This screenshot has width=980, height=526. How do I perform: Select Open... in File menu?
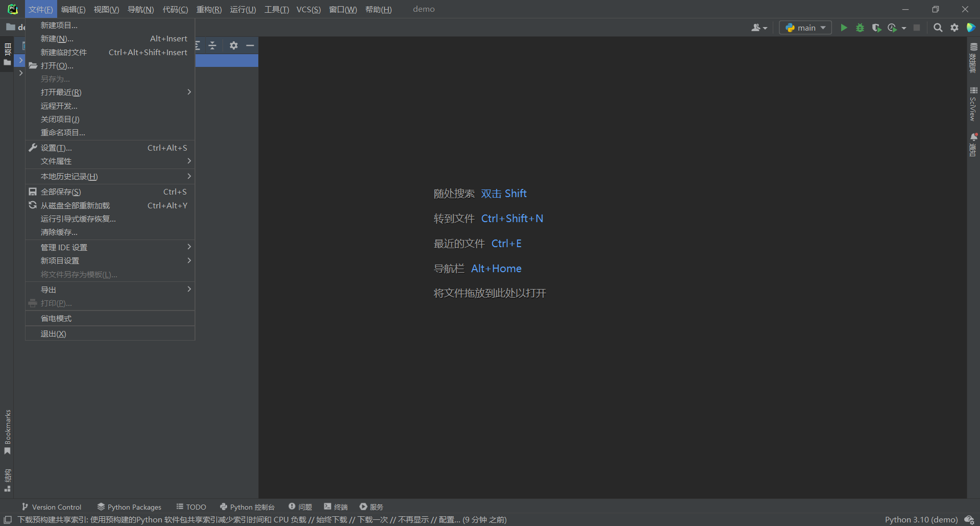pos(110,66)
